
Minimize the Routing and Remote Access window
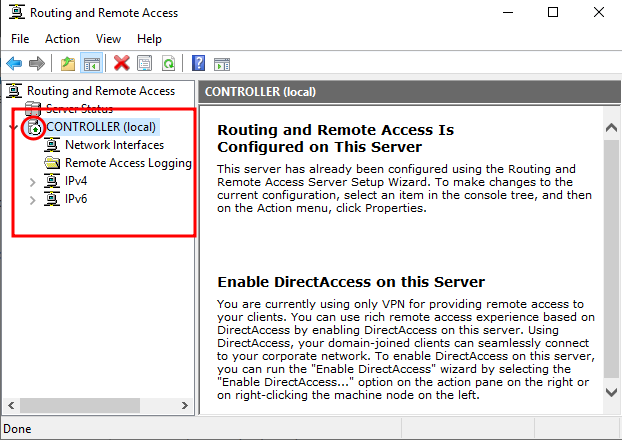click(x=508, y=12)
